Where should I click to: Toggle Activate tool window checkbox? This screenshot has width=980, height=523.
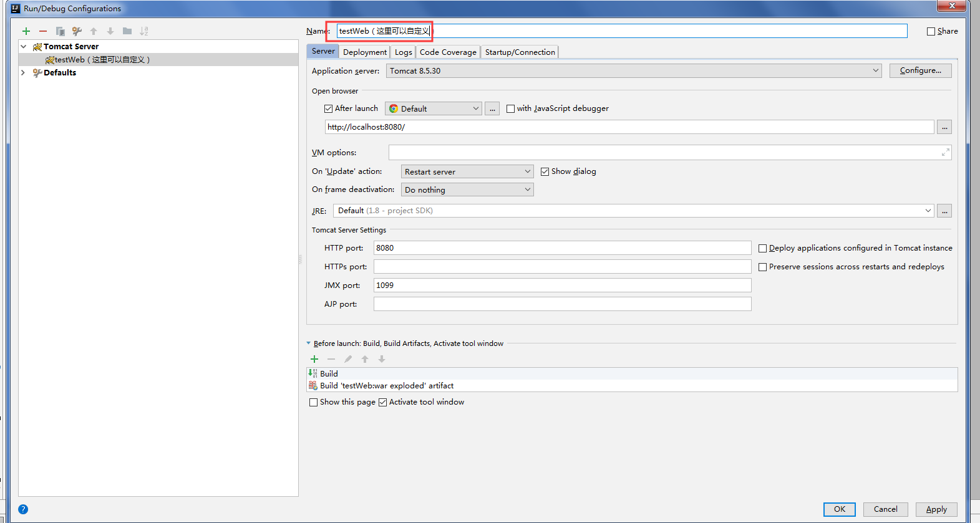click(382, 402)
